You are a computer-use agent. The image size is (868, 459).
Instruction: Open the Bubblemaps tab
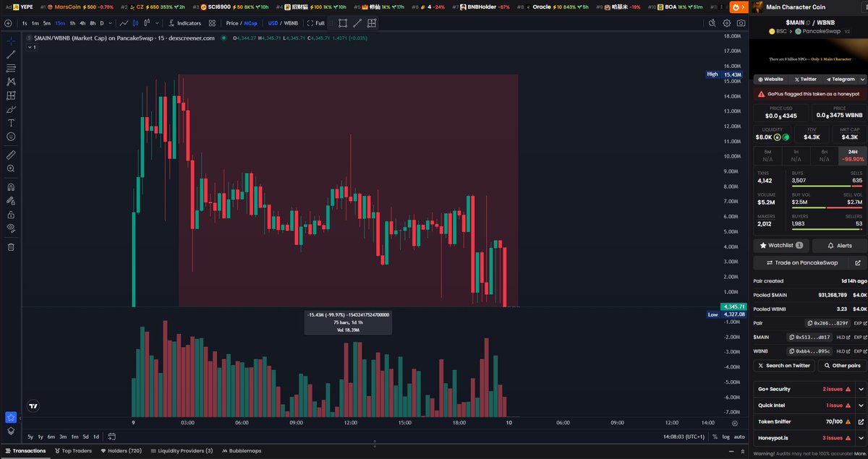pyautogui.click(x=241, y=450)
